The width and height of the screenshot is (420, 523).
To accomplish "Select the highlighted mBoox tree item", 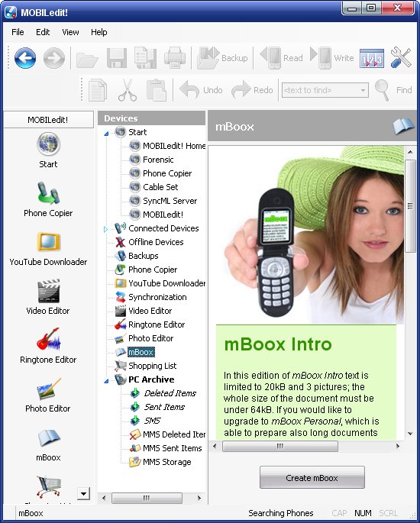I will click(x=141, y=352).
